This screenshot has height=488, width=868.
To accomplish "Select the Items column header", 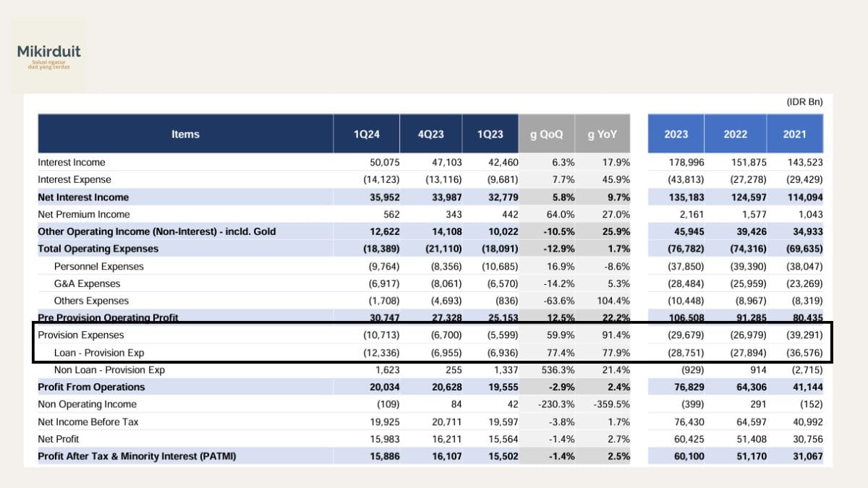I will [x=185, y=134].
